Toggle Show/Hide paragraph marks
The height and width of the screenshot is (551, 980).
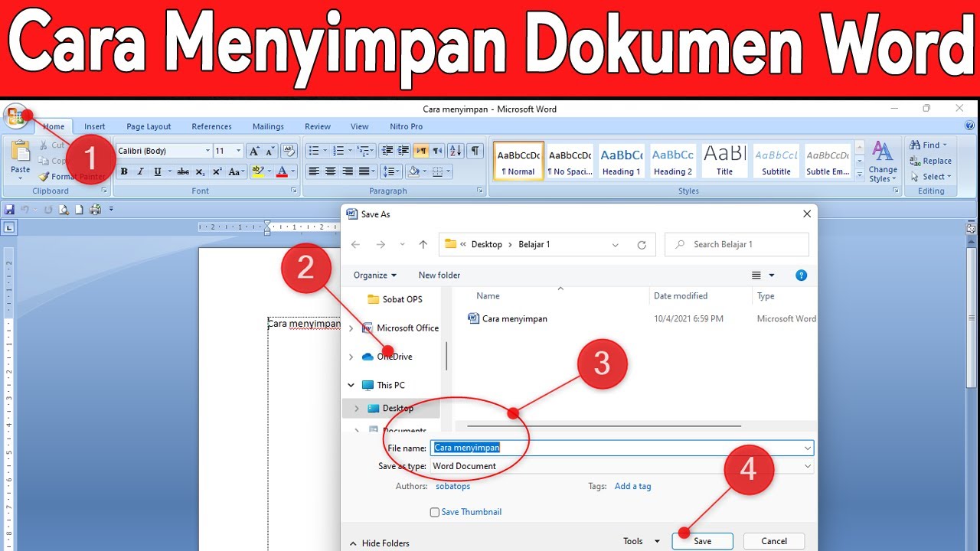[475, 151]
